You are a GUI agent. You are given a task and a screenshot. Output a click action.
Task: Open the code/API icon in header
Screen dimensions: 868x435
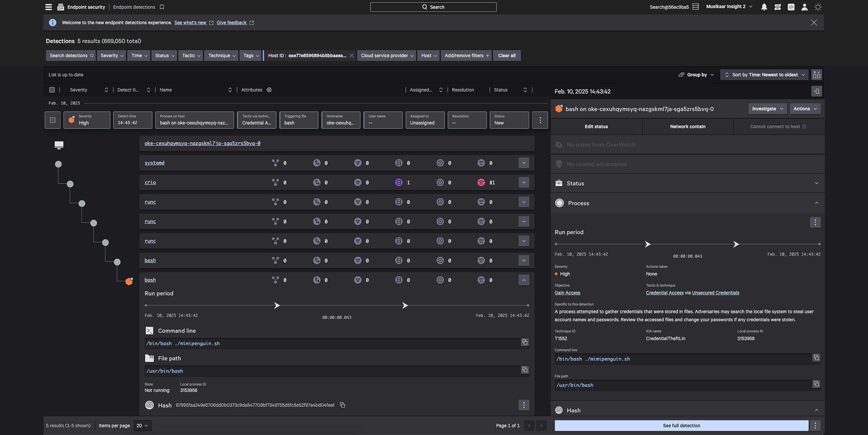point(791,7)
